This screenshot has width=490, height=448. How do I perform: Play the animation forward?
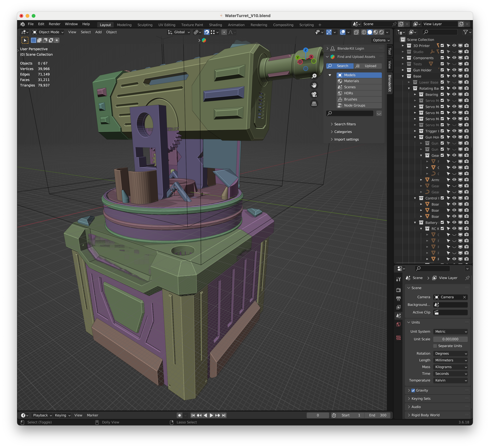click(x=211, y=415)
